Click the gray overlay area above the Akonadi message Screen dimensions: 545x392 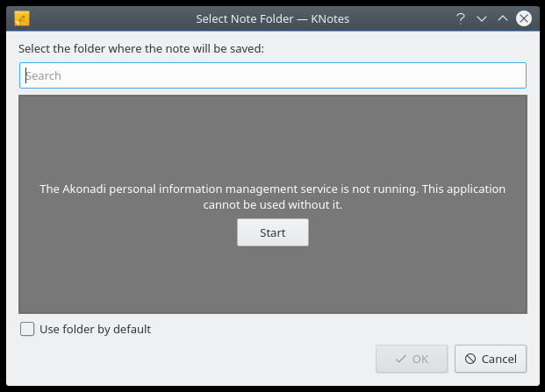click(x=273, y=136)
